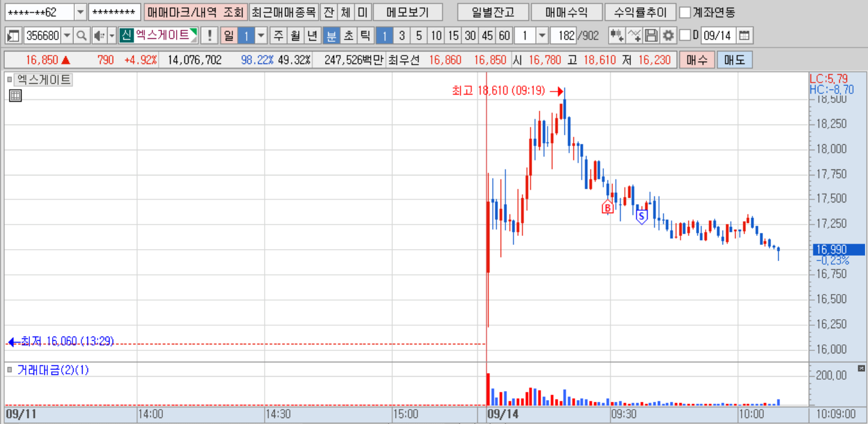The width and height of the screenshot is (868, 424).
Task: Add line chart overlay icon
Action: (x=635, y=36)
